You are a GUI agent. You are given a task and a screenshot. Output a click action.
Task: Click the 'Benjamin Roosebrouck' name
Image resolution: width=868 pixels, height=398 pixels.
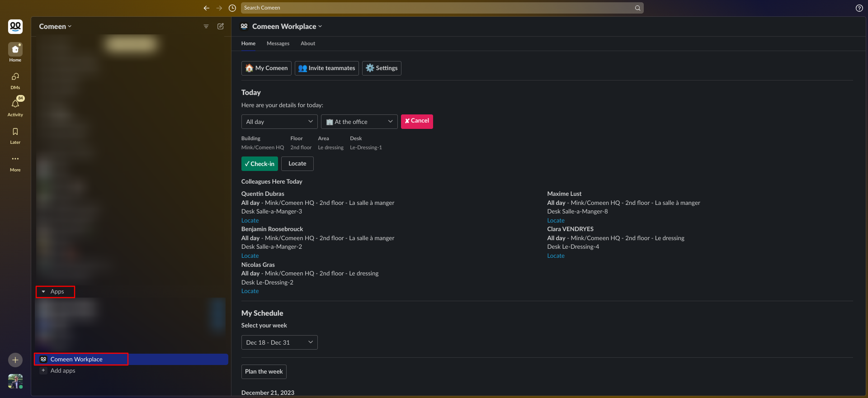coord(272,229)
